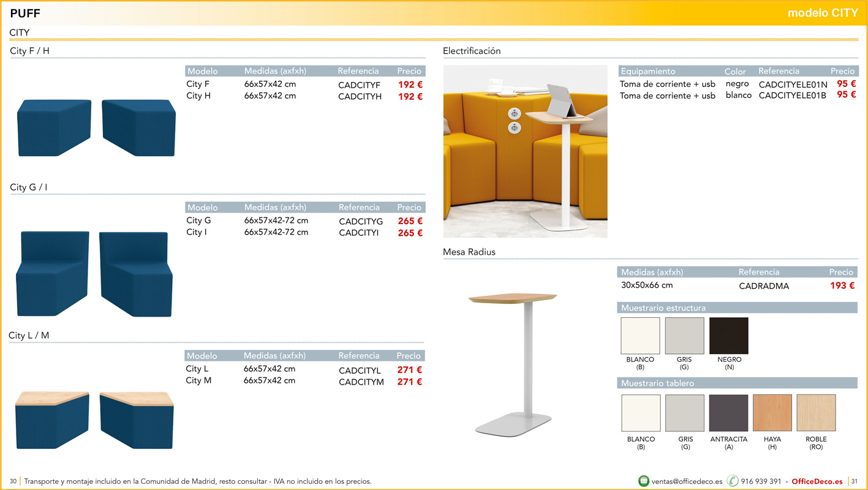The image size is (868, 490).
Task: Click reference CADCITYF
Action: [359, 85]
